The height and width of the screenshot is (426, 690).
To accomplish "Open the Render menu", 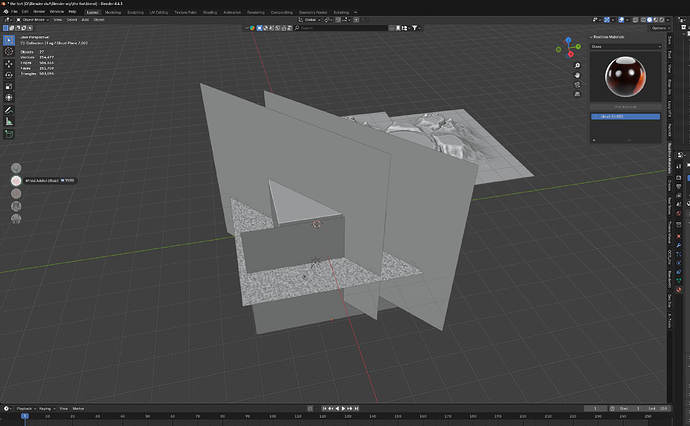I will pyautogui.click(x=39, y=12).
